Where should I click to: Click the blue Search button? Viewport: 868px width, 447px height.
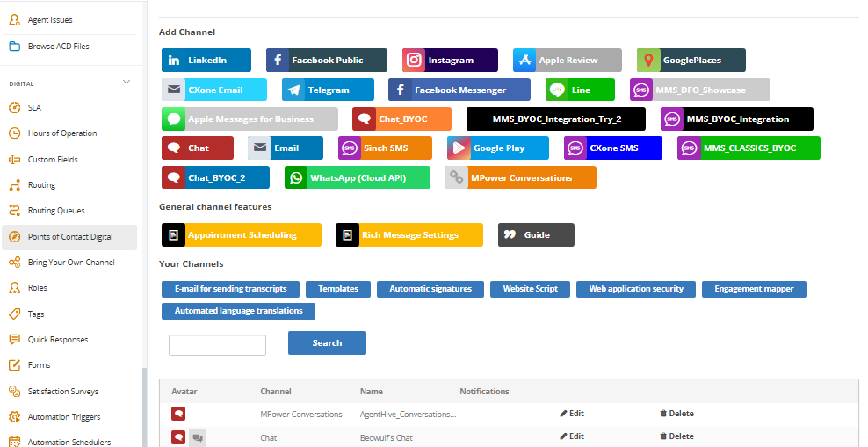327,343
